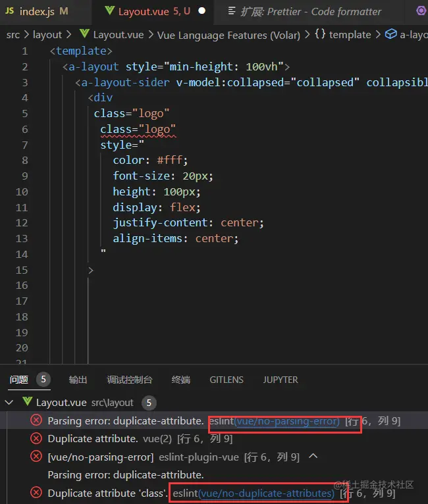This screenshot has height=504, width=428.
Task: Click the a-layout-sider tag on line 3
Action: click(x=125, y=83)
